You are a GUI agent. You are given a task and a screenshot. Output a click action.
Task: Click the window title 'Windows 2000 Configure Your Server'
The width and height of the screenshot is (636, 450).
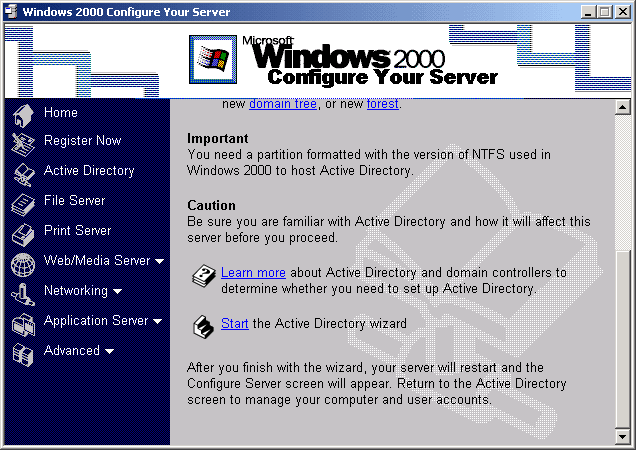pos(126,12)
